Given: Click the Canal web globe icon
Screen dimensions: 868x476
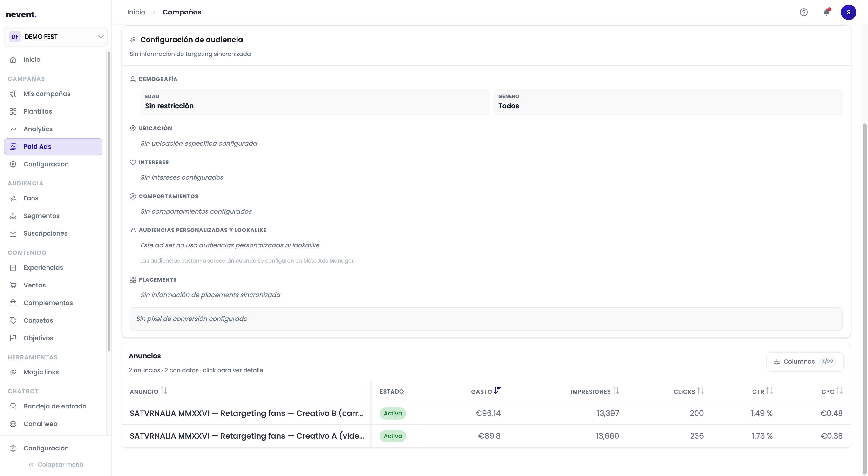Looking at the screenshot, I should tap(13, 424).
